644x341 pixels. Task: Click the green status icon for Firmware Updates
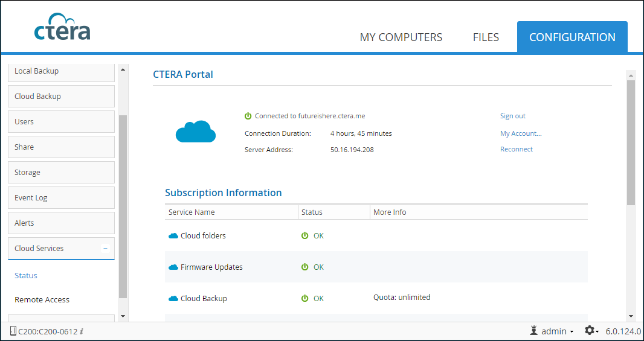(304, 267)
